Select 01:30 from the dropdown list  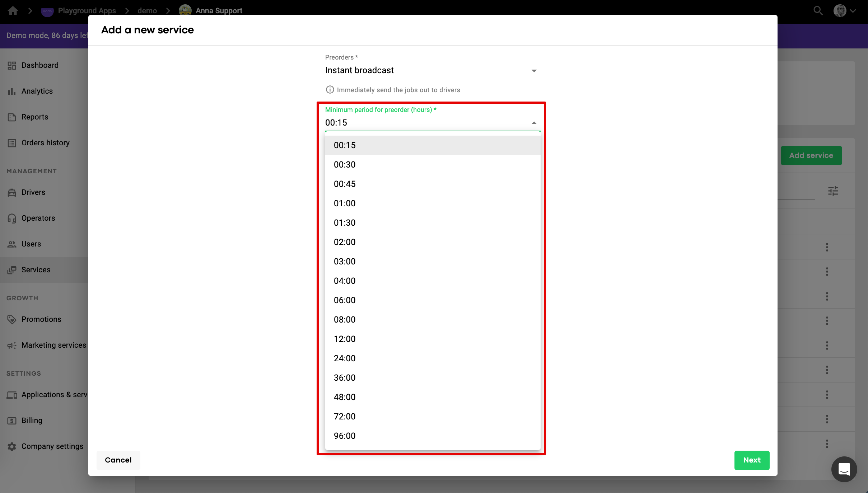pos(345,223)
